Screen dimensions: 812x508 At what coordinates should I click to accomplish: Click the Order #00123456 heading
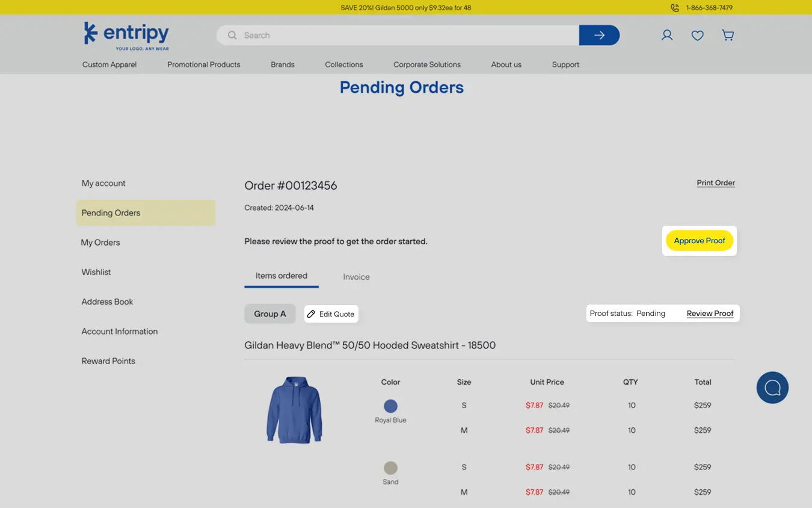pos(291,185)
